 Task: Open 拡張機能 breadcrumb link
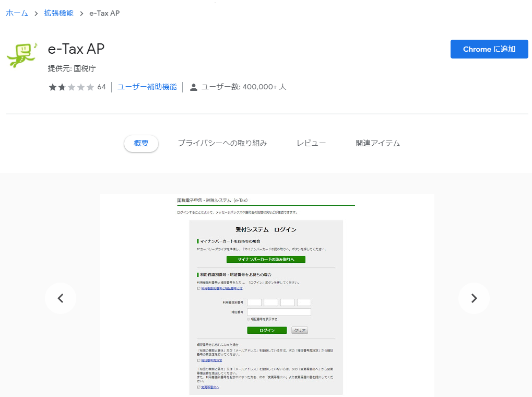[x=58, y=13]
